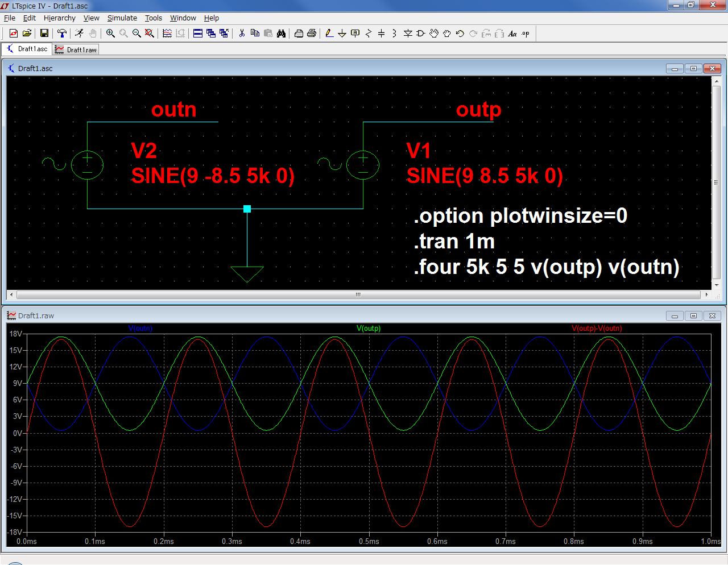Place a ground symbol
This screenshot has height=565, width=728.
pyautogui.click(x=342, y=34)
